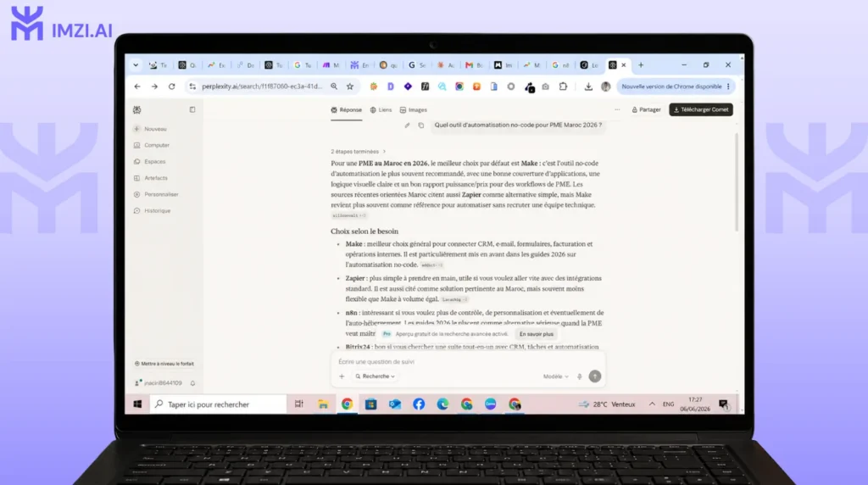Open Artefacts in the sidebar
The height and width of the screenshot is (485, 868).
point(151,178)
